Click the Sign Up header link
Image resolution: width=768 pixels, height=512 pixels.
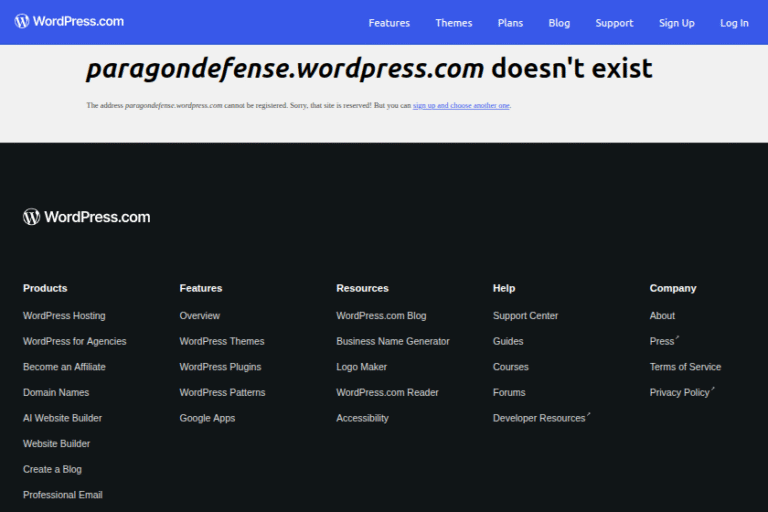tap(676, 23)
